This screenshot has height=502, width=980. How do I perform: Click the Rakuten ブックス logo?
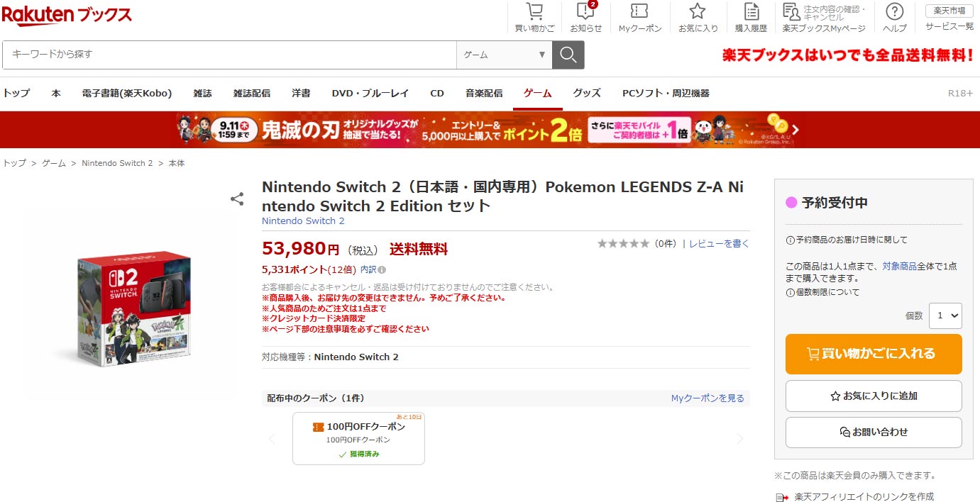(x=67, y=16)
